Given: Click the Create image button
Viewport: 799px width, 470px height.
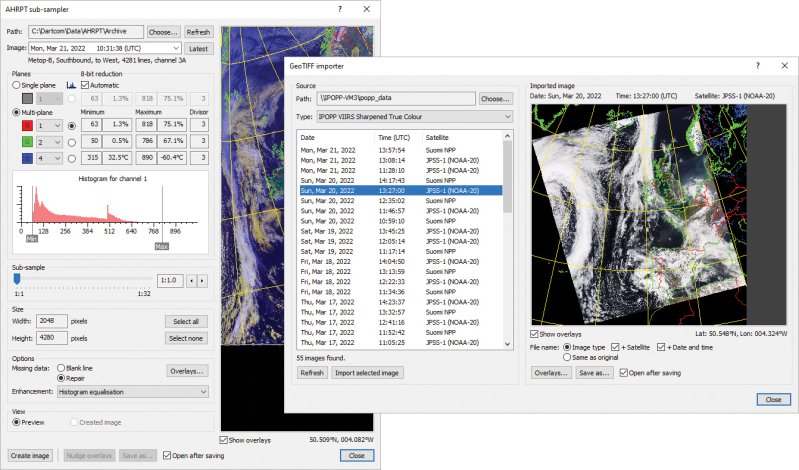Looking at the screenshot, I should click(30, 455).
